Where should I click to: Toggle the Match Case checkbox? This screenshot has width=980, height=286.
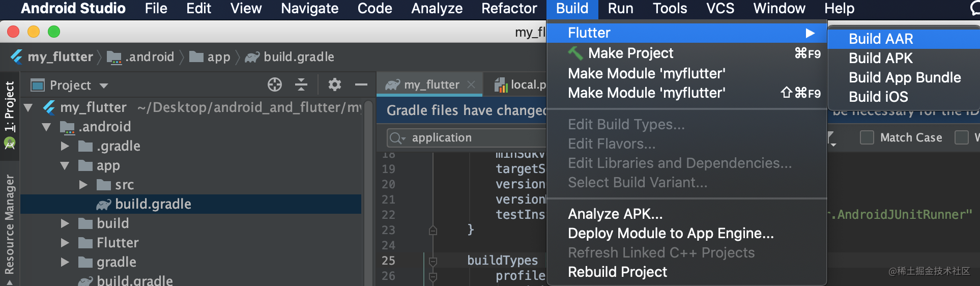(867, 137)
